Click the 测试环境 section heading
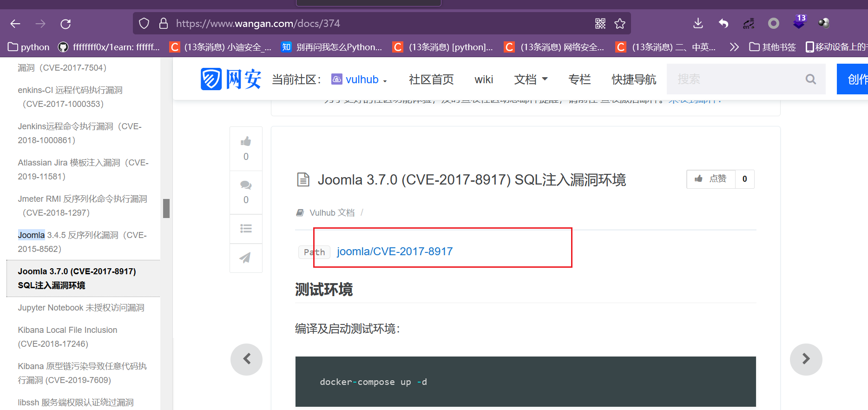Screen dimensions: 868x410 coord(324,290)
